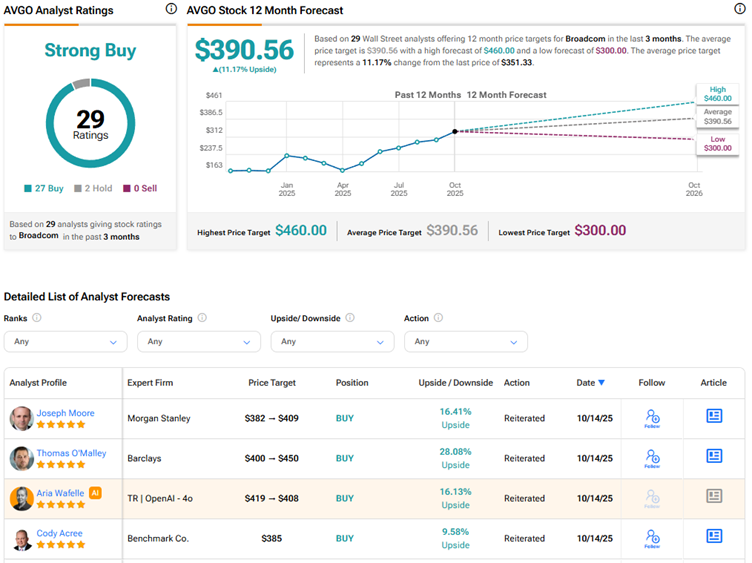
Task: Click info icon next to Analyst Rating filter
Action: click(202, 318)
